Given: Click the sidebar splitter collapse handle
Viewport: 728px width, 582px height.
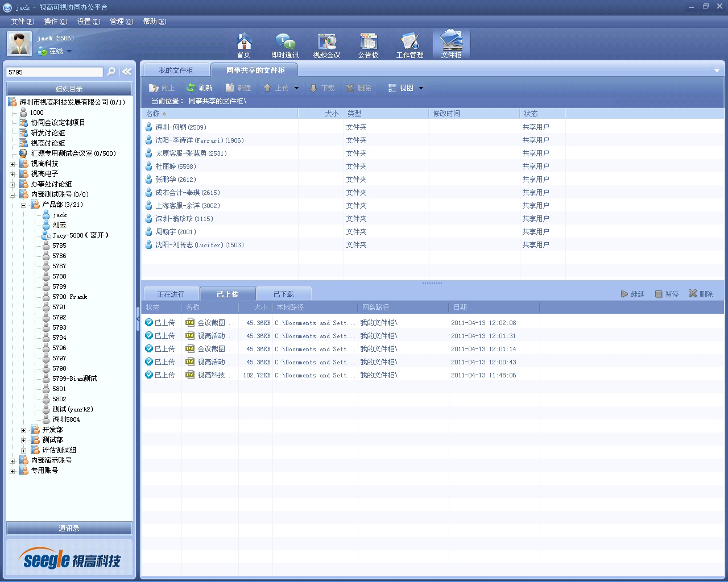Looking at the screenshot, I should (138, 319).
